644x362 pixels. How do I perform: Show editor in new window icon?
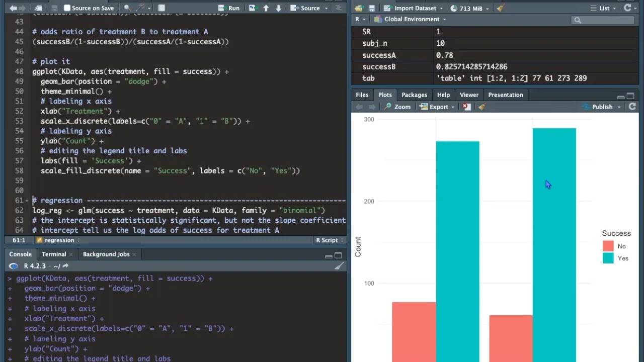39,8
